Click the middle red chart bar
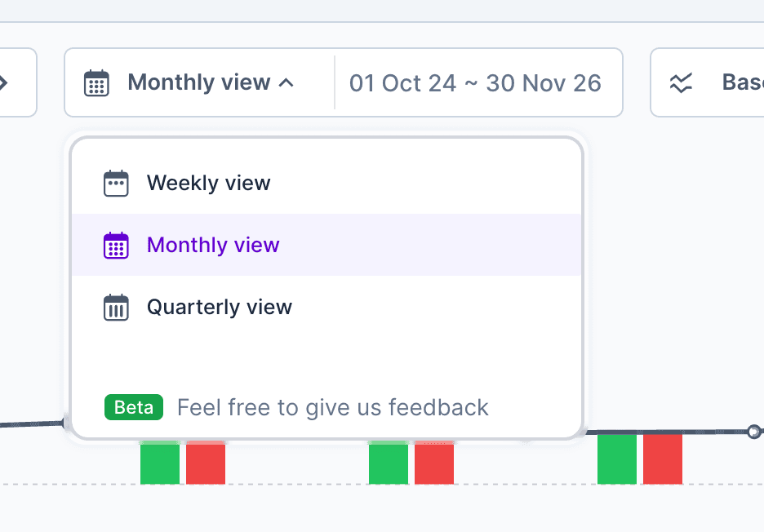Image resolution: width=764 pixels, height=532 pixels. pyautogui.click(x=434, y=463)
